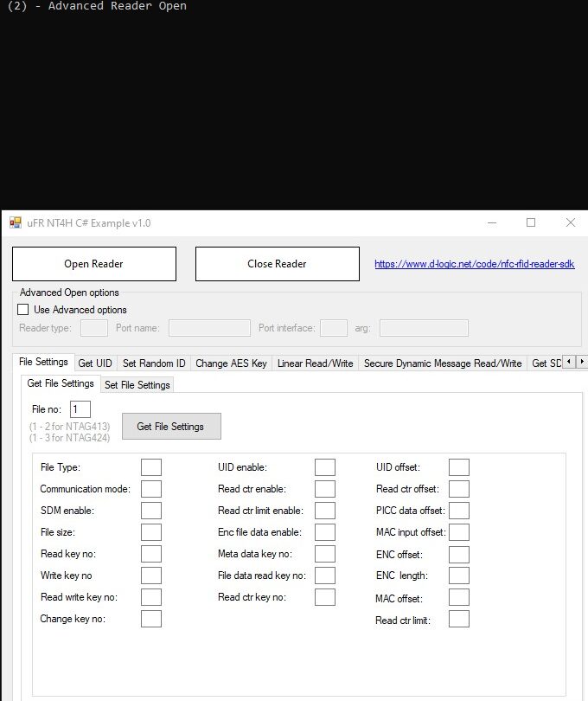
Task: Click the Read ctr limit enable box
Action: [325, 511]
